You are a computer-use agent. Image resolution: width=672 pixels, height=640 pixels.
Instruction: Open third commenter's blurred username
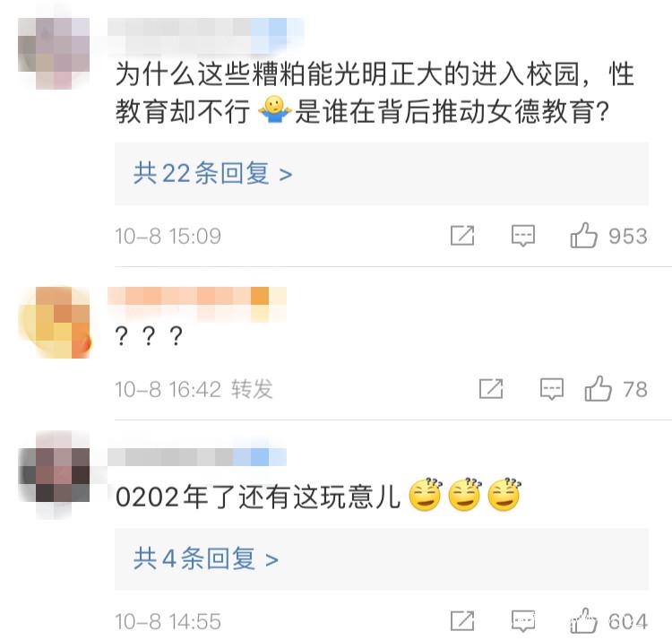(197, 457)
